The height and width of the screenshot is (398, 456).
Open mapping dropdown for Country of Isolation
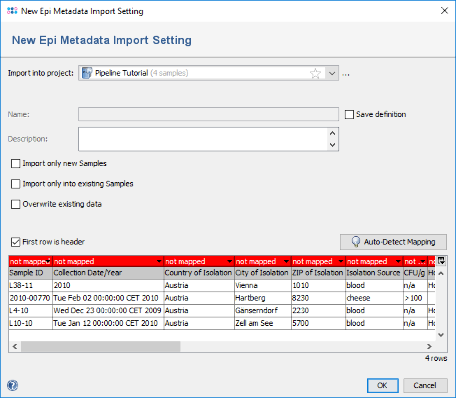pyautogui.click(x=229, y=261)
